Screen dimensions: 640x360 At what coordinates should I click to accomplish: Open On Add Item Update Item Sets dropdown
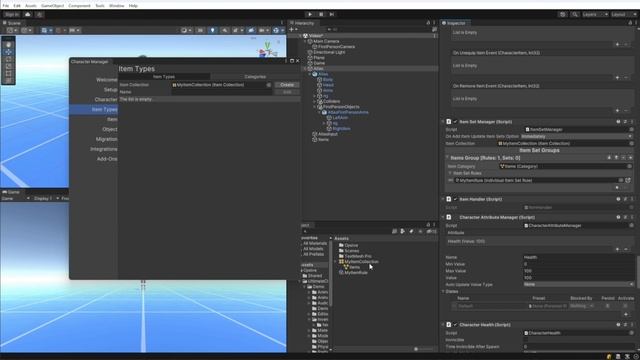pos(577,136)
